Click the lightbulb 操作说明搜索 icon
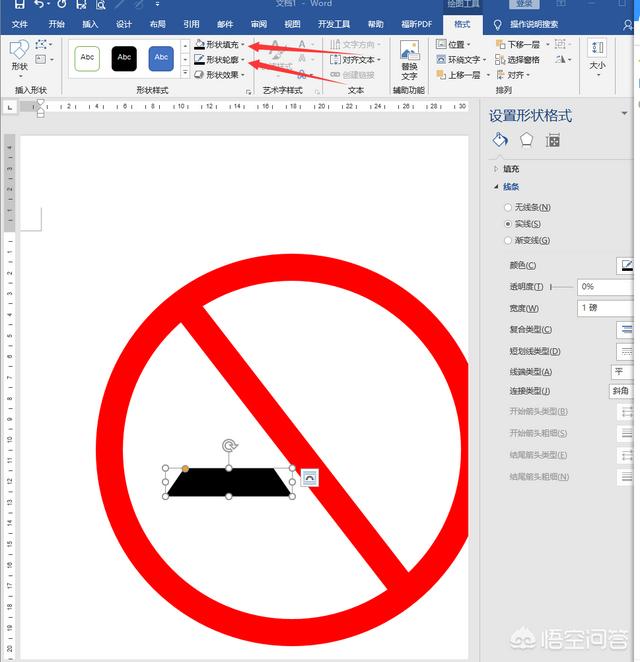This screenshot has width=640, height=662. (x=497, y=25)
